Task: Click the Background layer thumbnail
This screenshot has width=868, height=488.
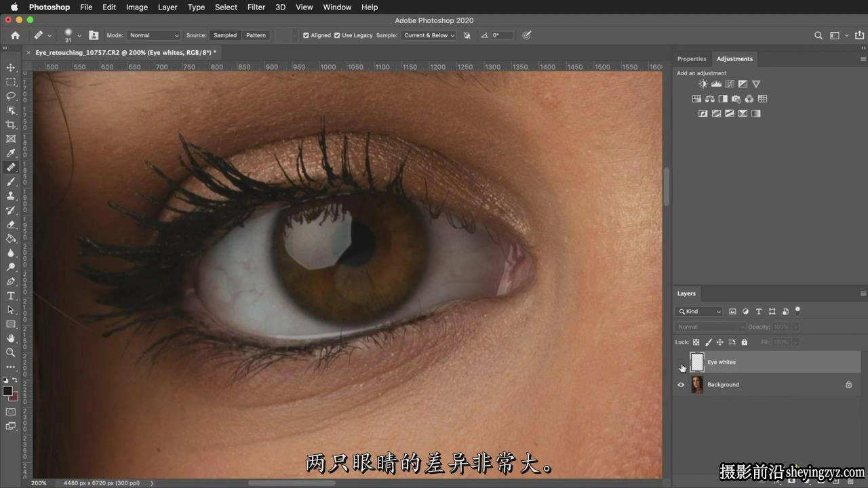Action: [696, 385]
